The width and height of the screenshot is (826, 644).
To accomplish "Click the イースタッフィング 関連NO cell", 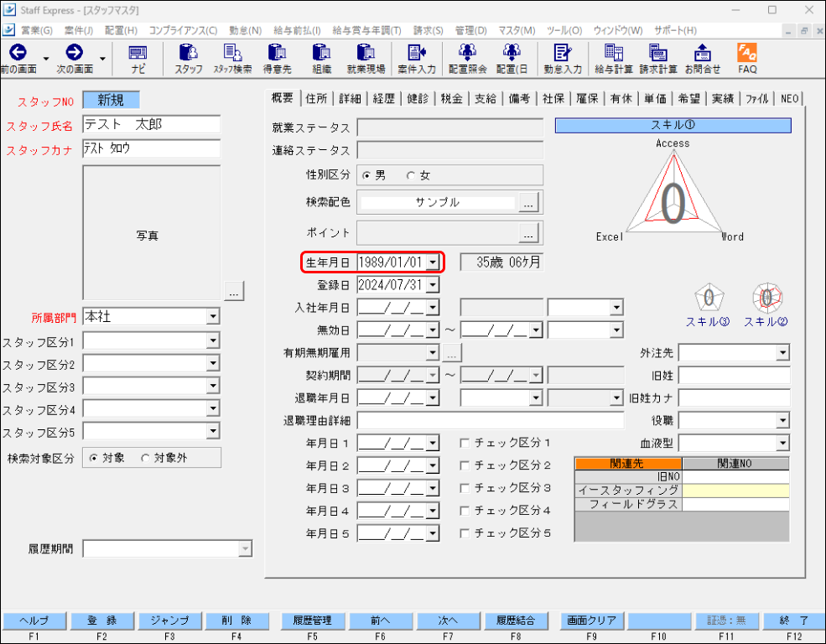I will pos(735,491).
